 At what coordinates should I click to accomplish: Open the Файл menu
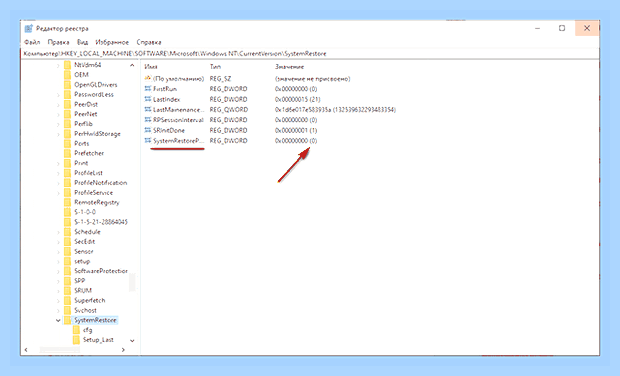point(32,42)
